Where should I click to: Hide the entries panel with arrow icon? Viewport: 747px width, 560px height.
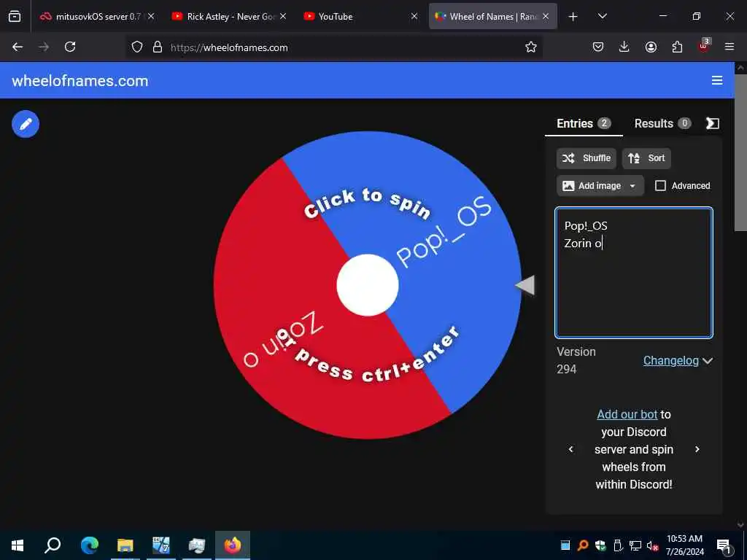coord(712,123)
